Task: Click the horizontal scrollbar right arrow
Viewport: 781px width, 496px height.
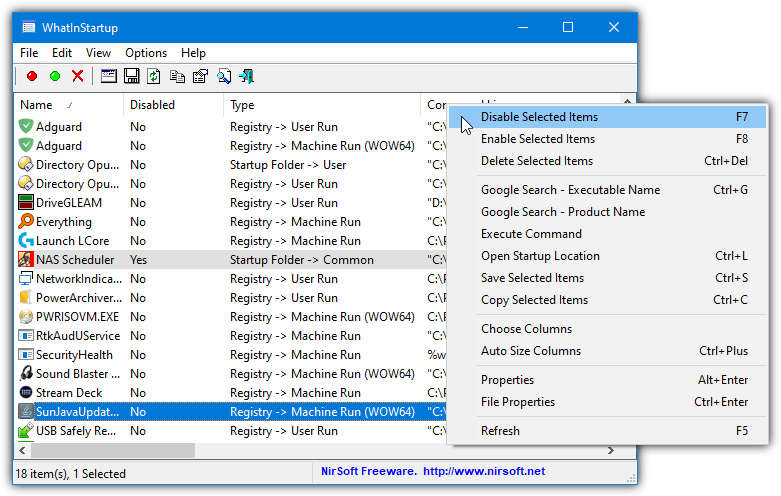Action: [611, 450]
